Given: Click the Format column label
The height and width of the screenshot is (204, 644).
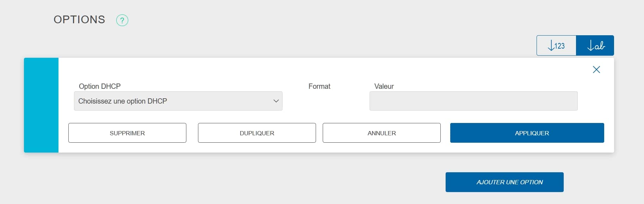Looking at the screenshot, I should (319, 86).
